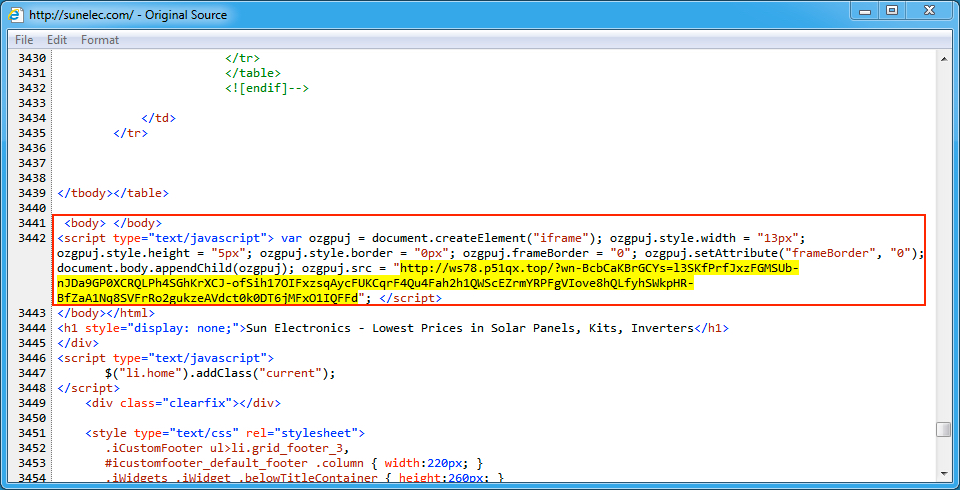
Task: Click the vertical scrollbar up arrow
Action: (x=943, y=58)
